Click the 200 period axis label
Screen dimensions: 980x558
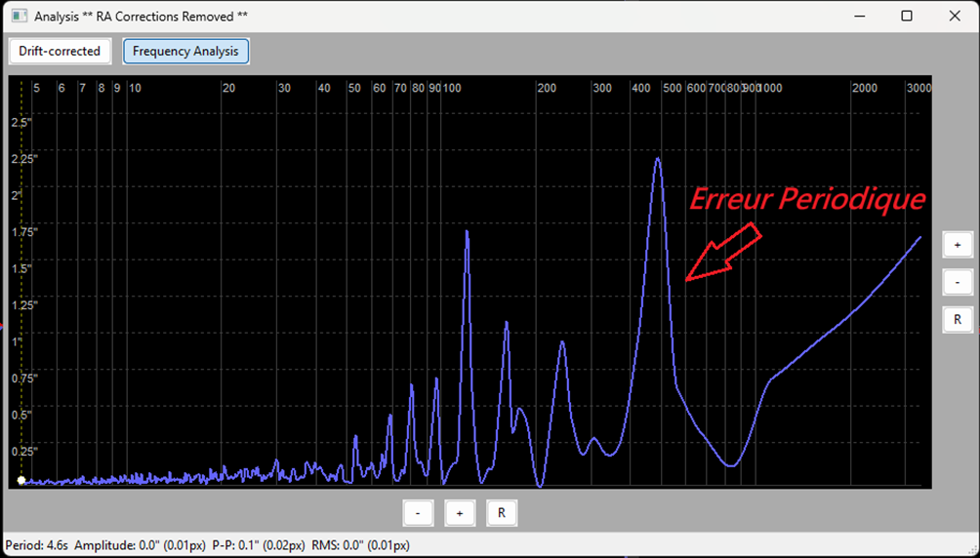point(547,88)
